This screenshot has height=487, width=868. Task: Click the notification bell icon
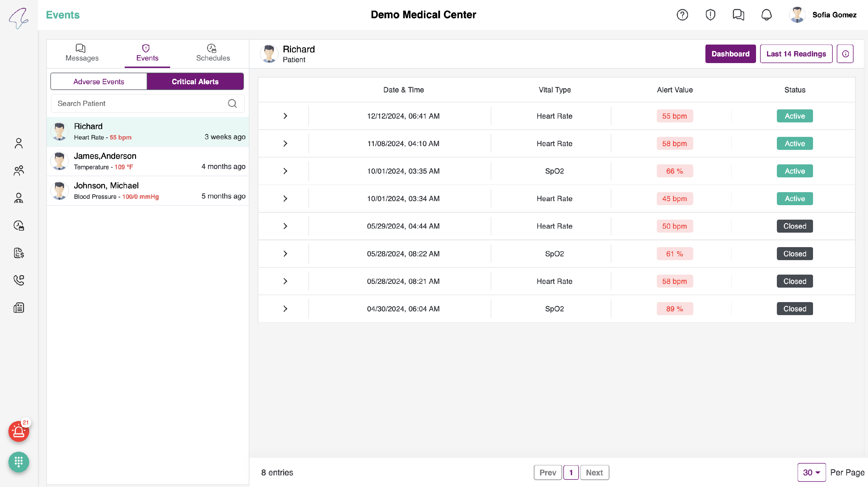766,15
